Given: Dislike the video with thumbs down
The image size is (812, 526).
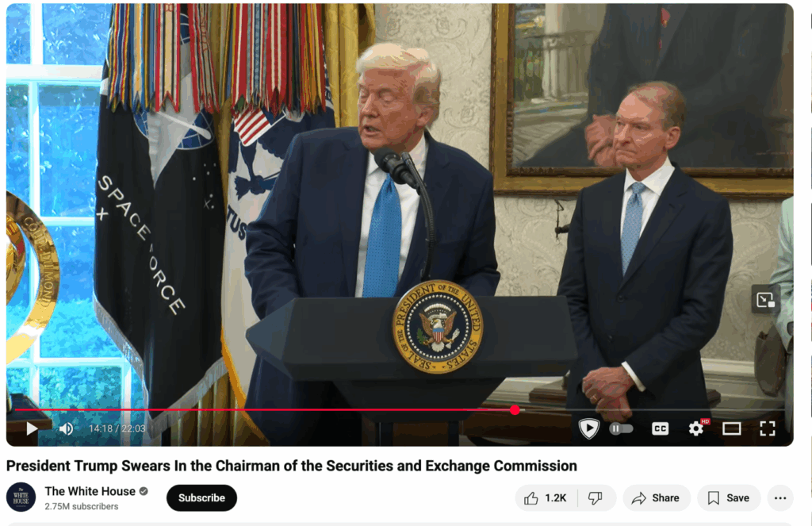Looking at the screenshot, I should (x=596, y=498).
